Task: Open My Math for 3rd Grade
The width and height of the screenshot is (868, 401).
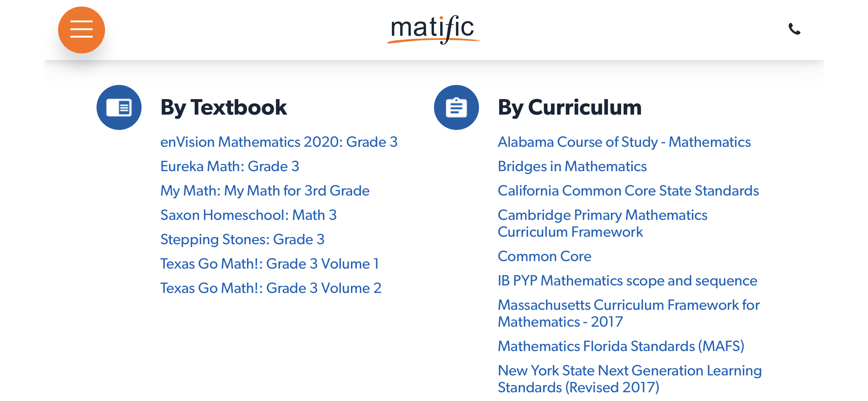Action: pyautogui.click(x=265, y=191)
